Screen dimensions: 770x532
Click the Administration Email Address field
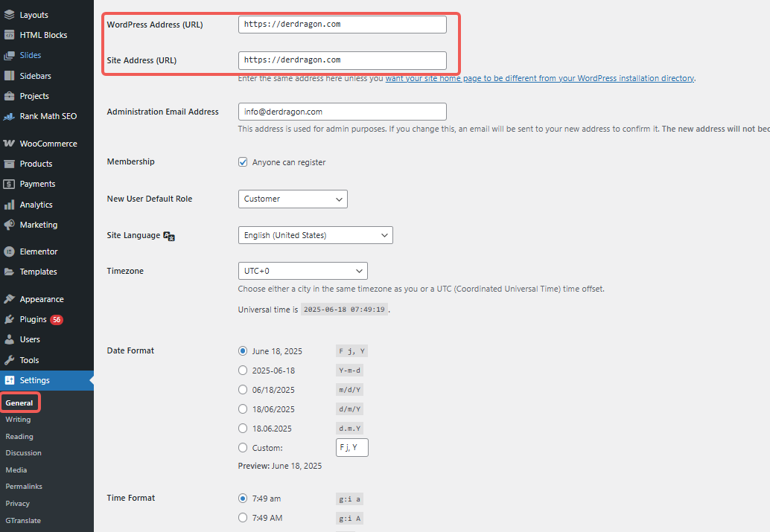pyautogui.click(x=342, y=112)
